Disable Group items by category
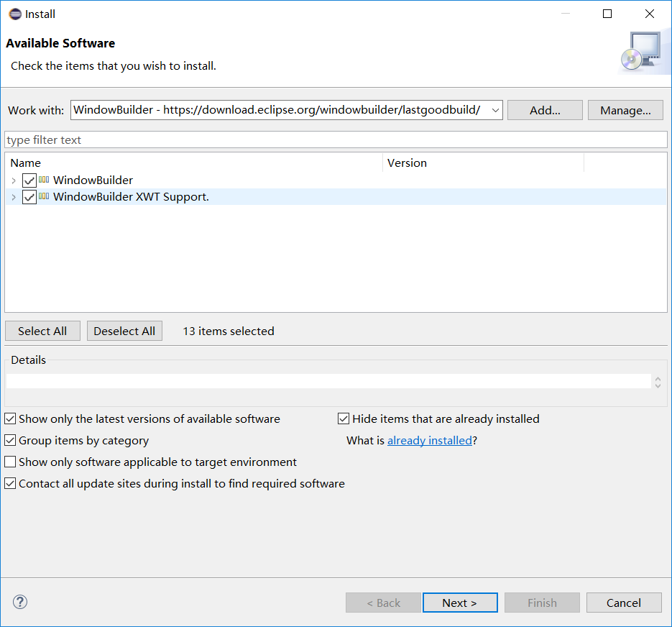Screen dimensions: 672x627 click(10, 440)
